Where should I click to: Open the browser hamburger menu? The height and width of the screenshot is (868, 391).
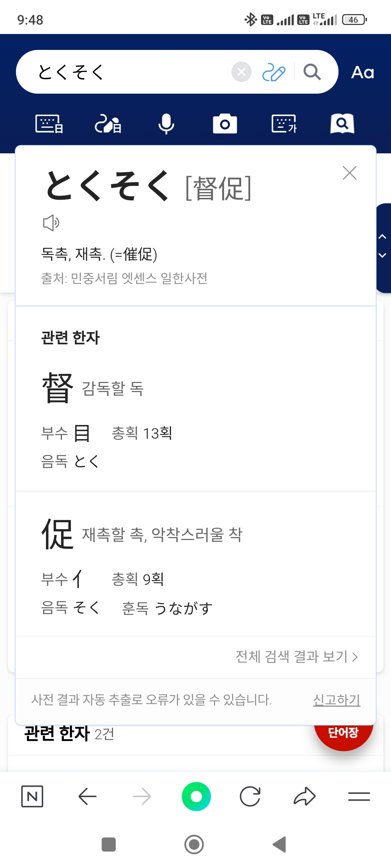point(359,796)
